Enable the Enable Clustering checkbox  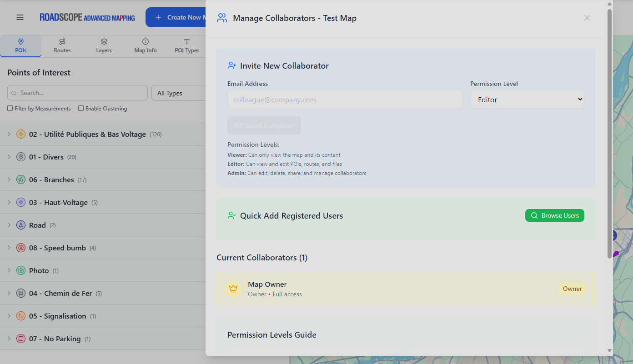point(80,108)
